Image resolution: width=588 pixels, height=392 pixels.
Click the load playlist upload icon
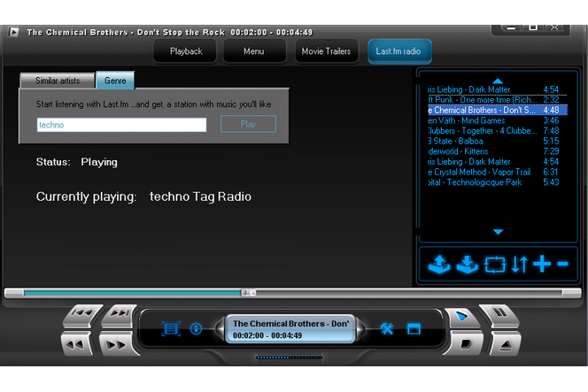pos(439,265)
